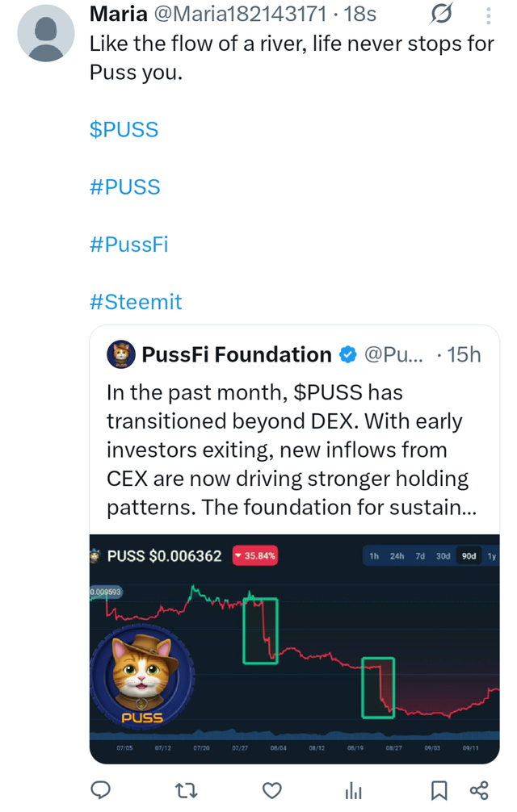Open the $PUSS cashtag link

(x=124, y=130)
